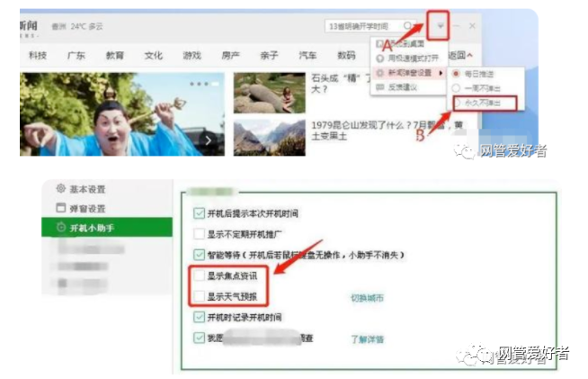Click the next arrow on the banner image
The image size is (588, 379).
(209, 140)
